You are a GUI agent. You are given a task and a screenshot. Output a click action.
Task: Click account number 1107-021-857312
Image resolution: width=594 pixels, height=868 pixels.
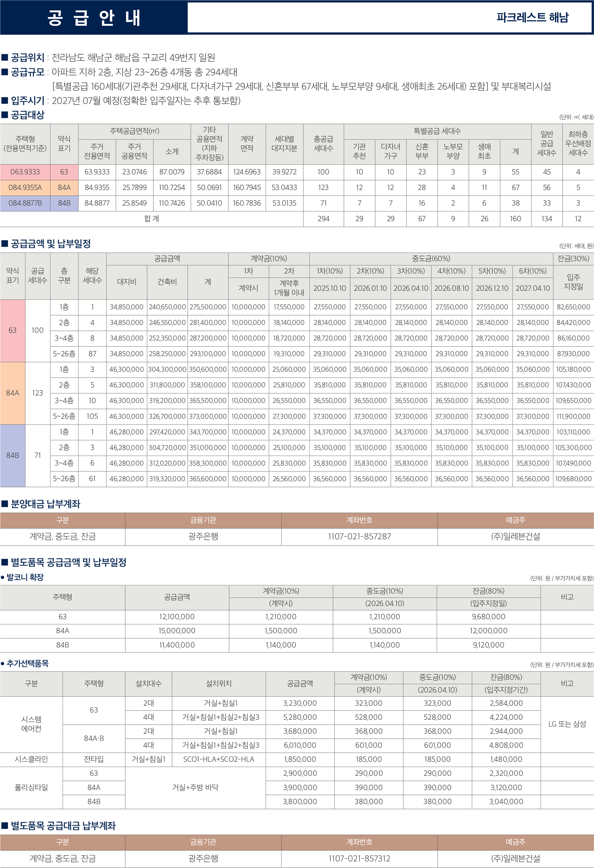coord(359,858)
